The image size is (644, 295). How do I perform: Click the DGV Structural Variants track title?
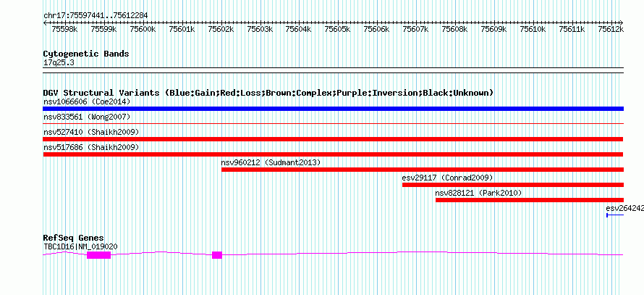pyautogui.click(x=268, y=93)
